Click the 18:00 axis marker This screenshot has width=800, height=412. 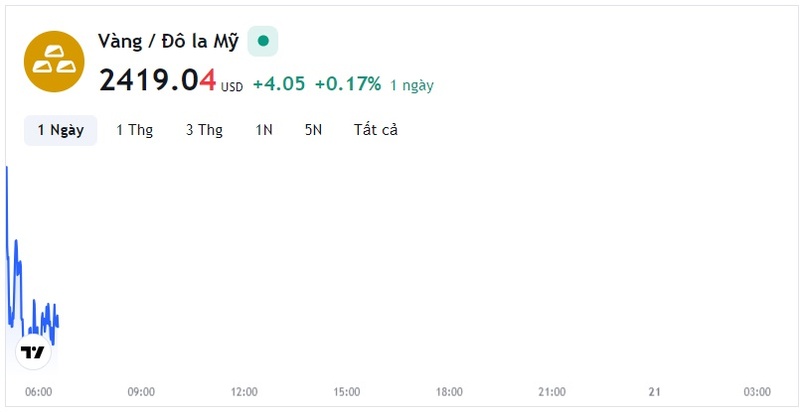coord(449,392)
